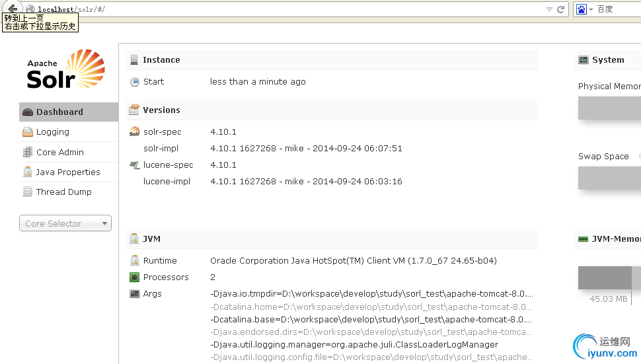Reload the page with the refresh icon
Screen dimensions: 641x364
point(561,9)
